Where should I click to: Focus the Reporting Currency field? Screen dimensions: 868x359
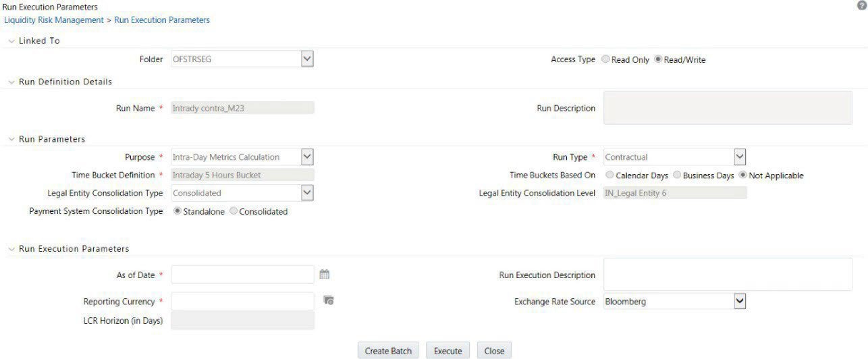tap(242, 301)
